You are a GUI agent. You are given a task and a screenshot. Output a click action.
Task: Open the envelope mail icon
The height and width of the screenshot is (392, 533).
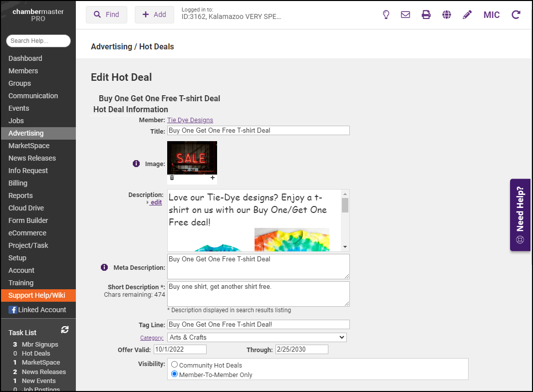click(x=405, y=14)
